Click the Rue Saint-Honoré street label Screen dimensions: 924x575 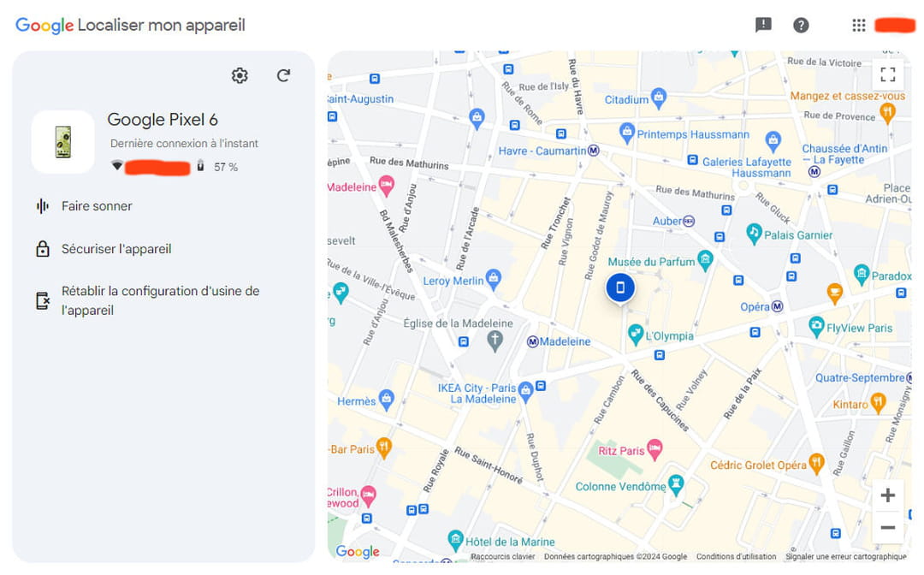pos(489,465)
